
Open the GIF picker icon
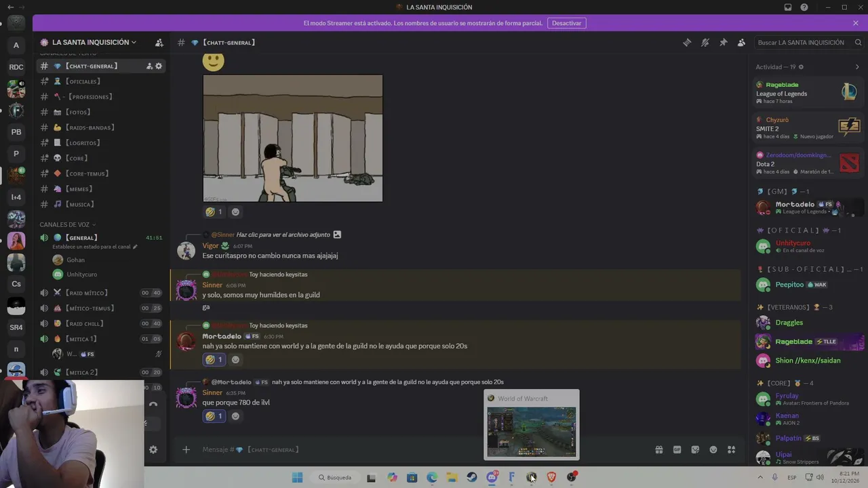pyautogui.click(x=677, y=449)
